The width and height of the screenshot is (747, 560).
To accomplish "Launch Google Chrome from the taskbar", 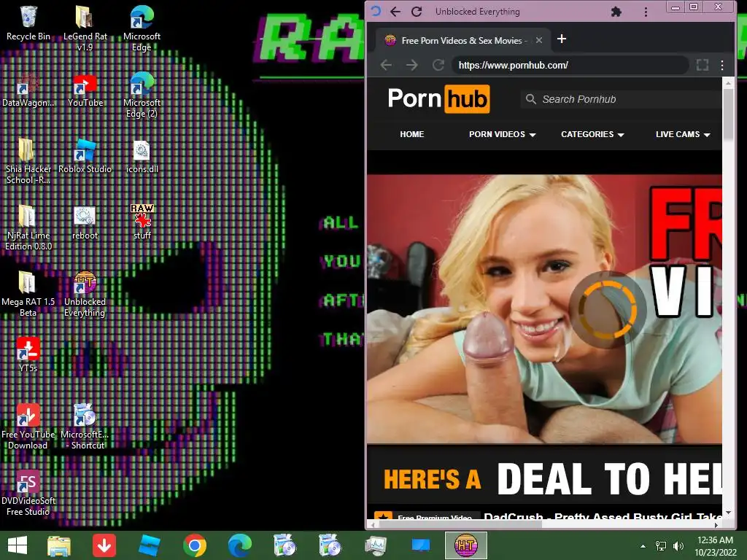I will click(x=194, y=545).
